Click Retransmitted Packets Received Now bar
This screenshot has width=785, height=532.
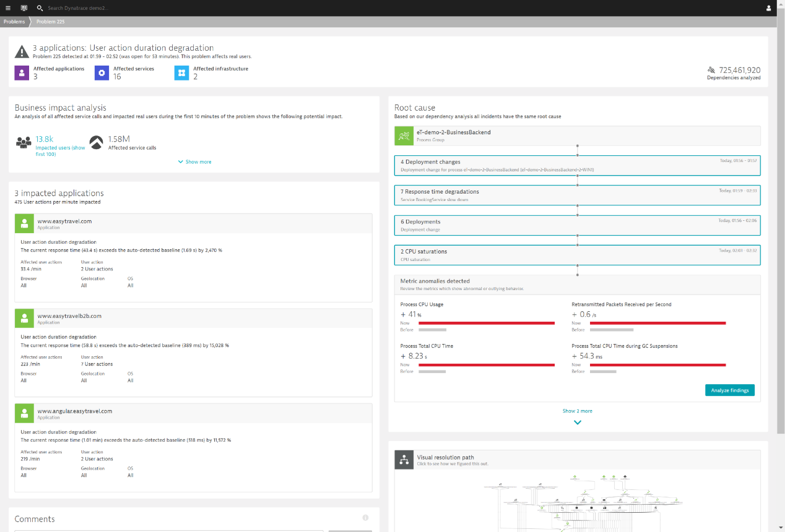[657, 323]
